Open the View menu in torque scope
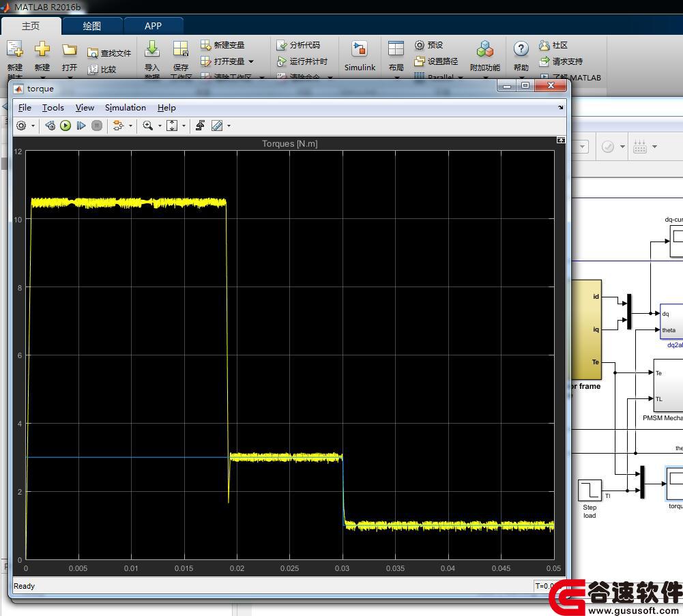The width and height of the screenshot is (683, 616). click(x=85, y=108)
